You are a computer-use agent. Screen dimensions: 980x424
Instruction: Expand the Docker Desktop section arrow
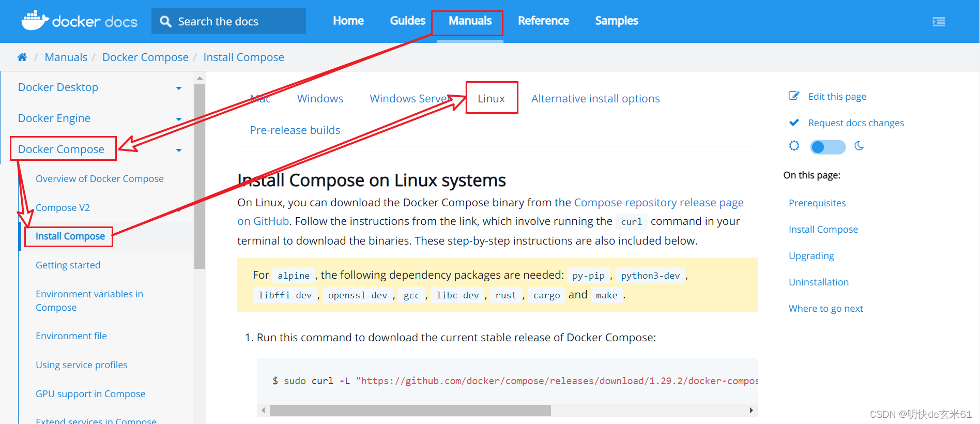[179, 88]
